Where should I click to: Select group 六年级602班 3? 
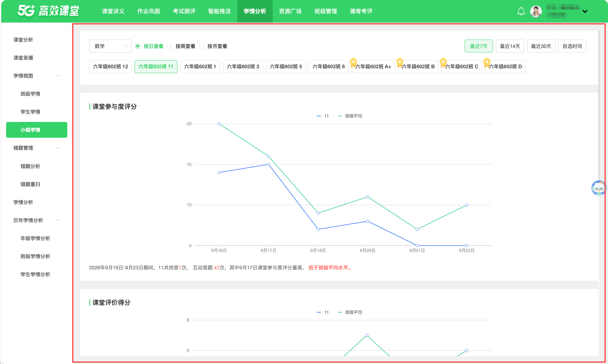(243, 67)
